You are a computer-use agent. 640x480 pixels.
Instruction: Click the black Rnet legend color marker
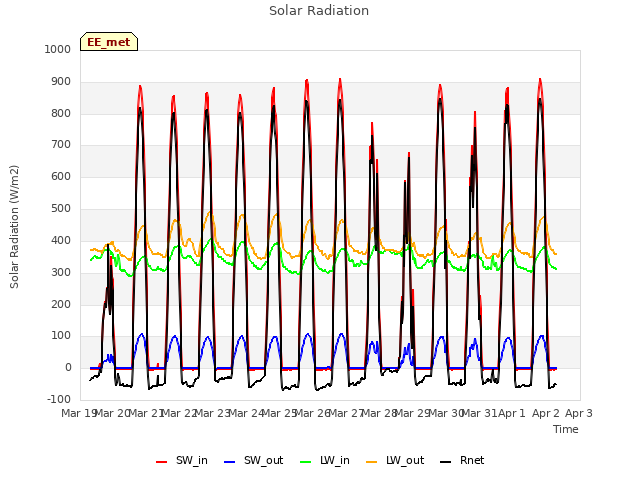pos(446,462)
